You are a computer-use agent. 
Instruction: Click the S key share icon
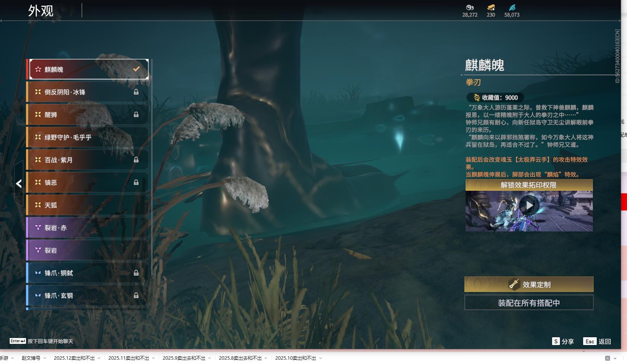coord(556,341)
